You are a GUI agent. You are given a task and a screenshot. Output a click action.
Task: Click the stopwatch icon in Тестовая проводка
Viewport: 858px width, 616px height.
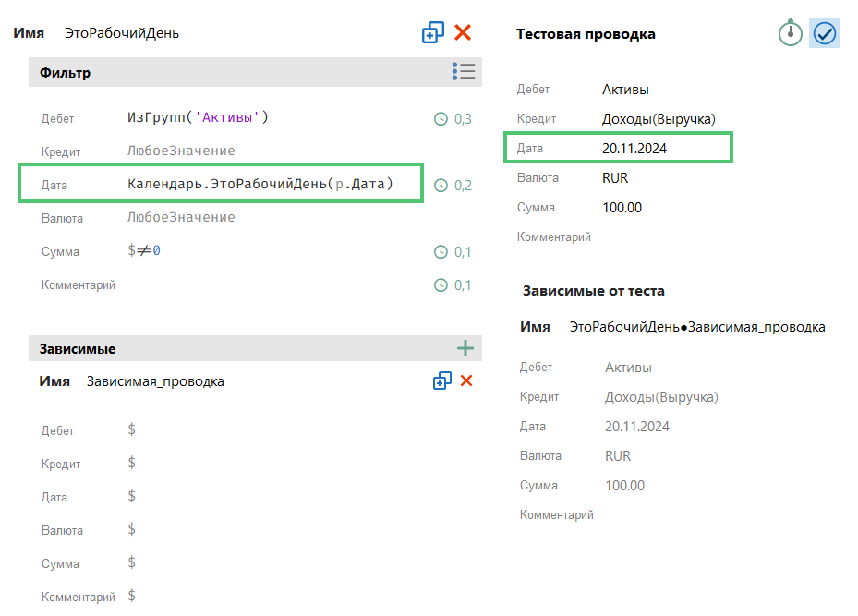click(790, 33)
